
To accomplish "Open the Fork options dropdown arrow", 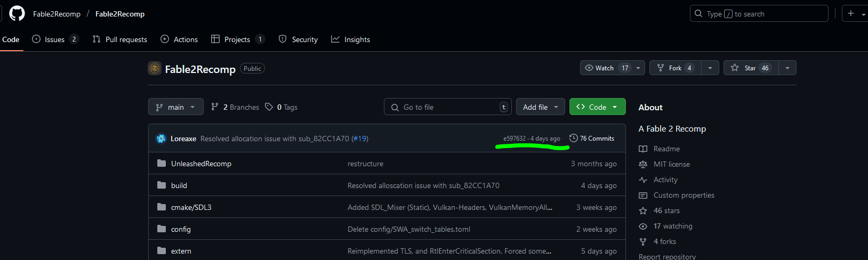I will point(710,68).
